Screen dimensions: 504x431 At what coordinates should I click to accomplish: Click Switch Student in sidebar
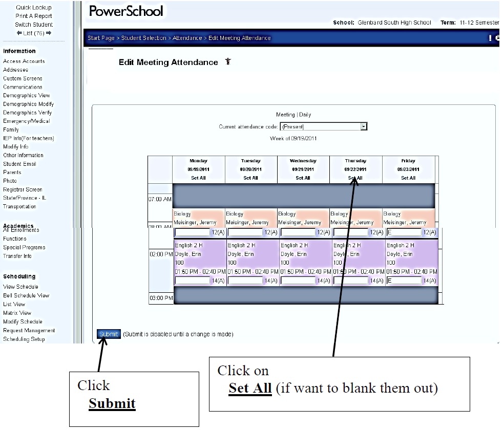[34, 25]
